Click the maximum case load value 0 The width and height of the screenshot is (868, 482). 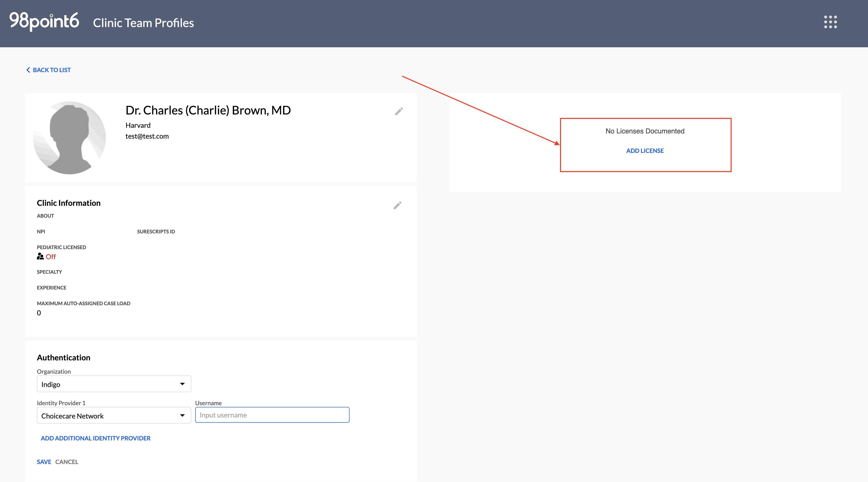point(39,313)
